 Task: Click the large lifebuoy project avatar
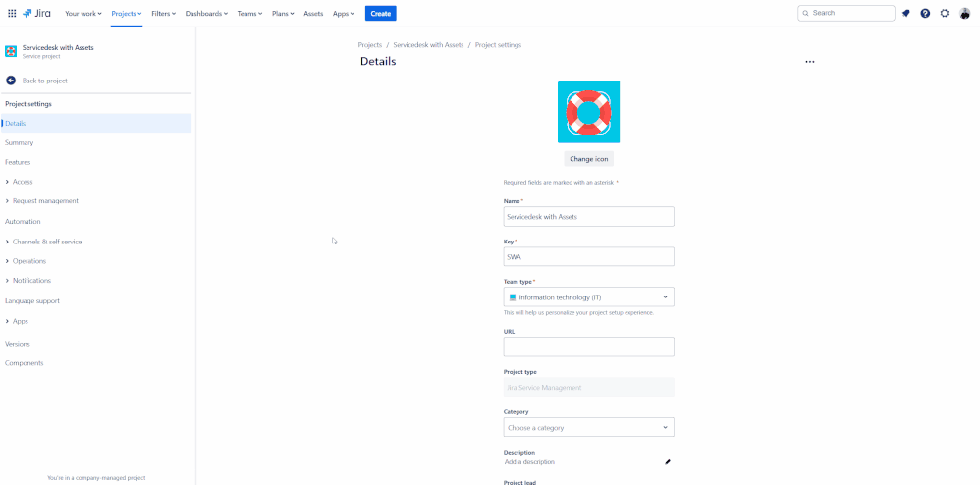589,113
